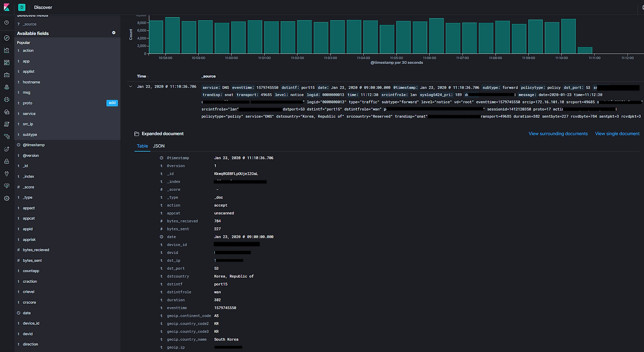Image resolution: width=644 pixels, height=352 pixels.
Task: Expand the service field details
Action: 29,113
